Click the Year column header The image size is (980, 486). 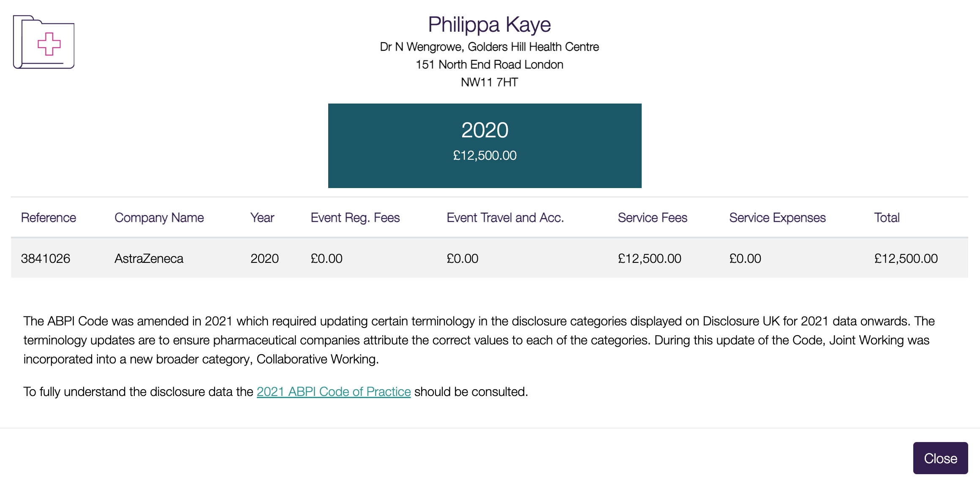(262, 218)
